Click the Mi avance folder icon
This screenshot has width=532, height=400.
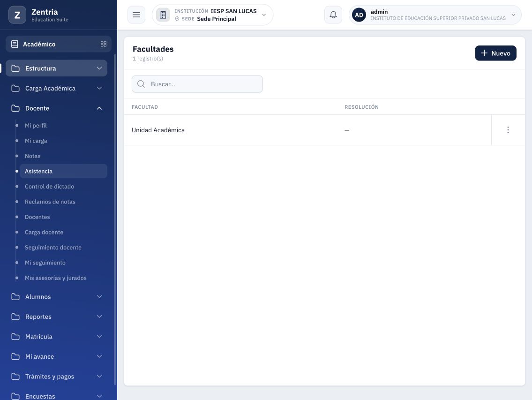[x=15, y=356]
